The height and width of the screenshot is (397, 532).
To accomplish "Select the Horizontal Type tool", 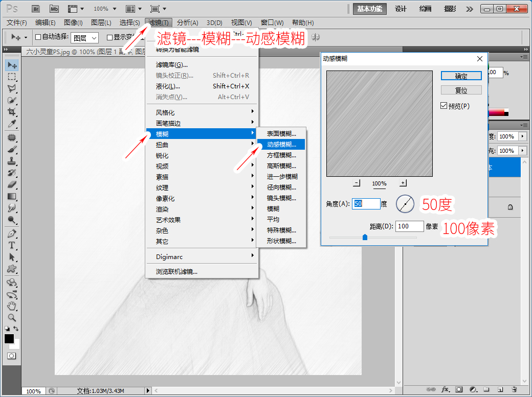I will click(x=12, y=245).
